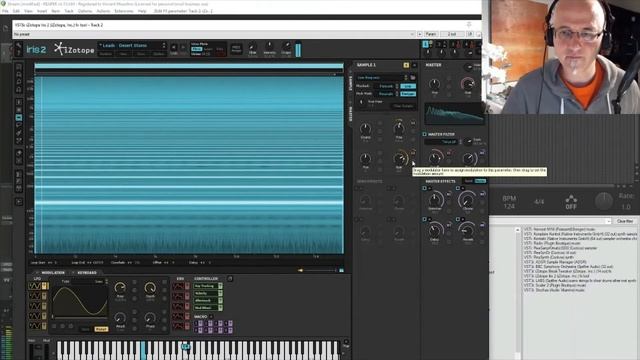This screenshot has width=640, height=360.
Task: Enable the Master Filter checkbox
Action: (x=424, y=134)
